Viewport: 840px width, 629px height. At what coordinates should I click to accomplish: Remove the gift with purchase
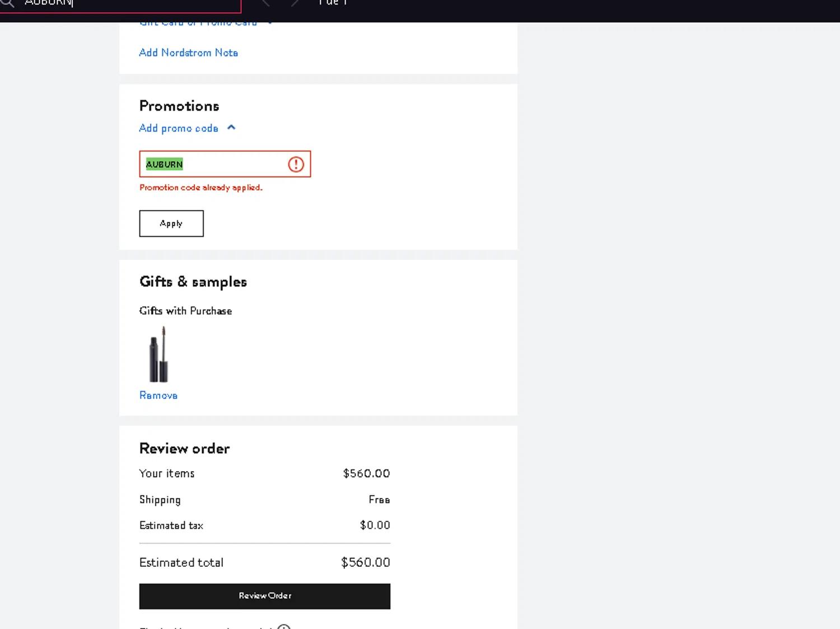click(158, 395)
